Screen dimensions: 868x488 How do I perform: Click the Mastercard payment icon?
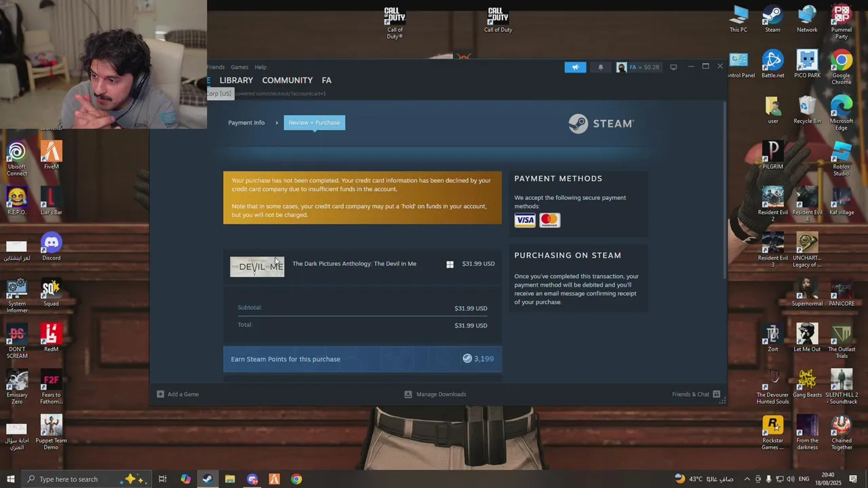coord(550,220)
